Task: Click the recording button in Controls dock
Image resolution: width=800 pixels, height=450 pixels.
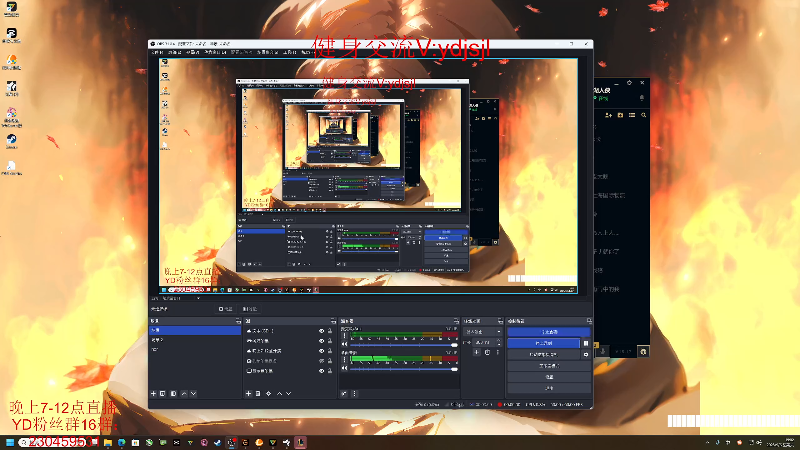Action: pyautogui.click(x=544, y=343)
